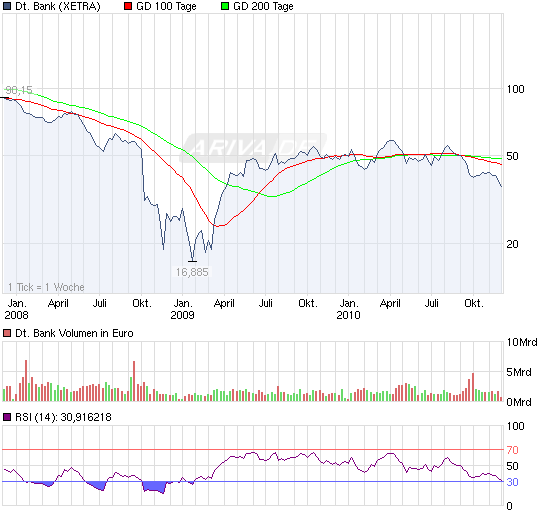Click the Jan. 2010 axis label

click(x=348, y=309)
